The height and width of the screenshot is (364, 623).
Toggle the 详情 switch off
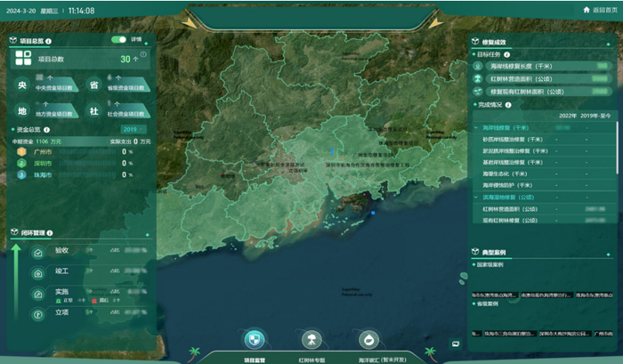pyautogui.click(x=118, y=40)
